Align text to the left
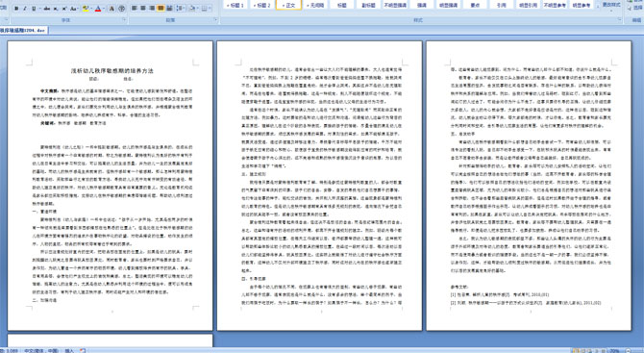This screenshot has height=353, width=644. pyautogui.click(x=135, y=9)
